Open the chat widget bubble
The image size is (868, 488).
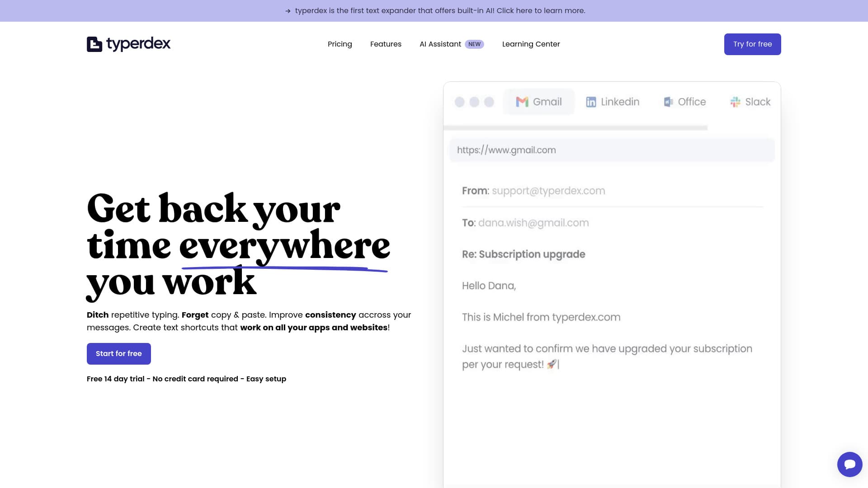849,464
